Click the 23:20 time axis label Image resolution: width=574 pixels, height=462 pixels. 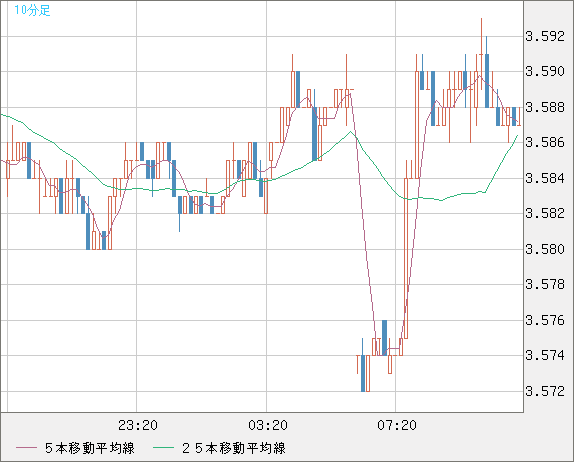click(x=138, y=425)
